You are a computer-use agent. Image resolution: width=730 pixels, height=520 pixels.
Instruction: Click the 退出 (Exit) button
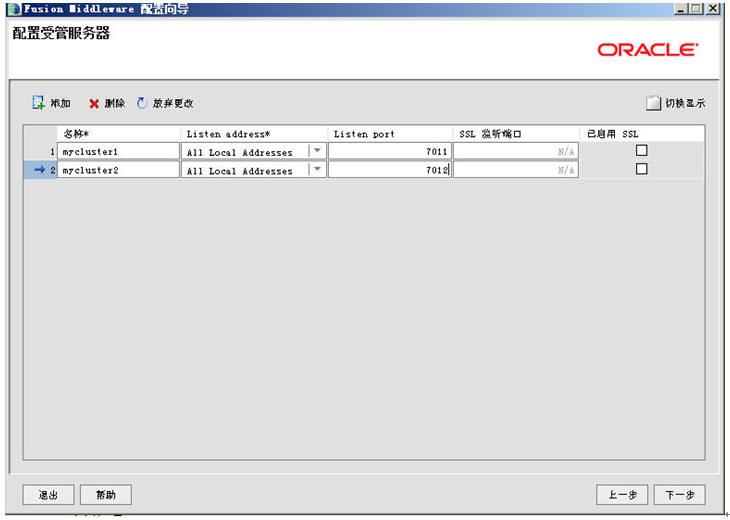48,494
